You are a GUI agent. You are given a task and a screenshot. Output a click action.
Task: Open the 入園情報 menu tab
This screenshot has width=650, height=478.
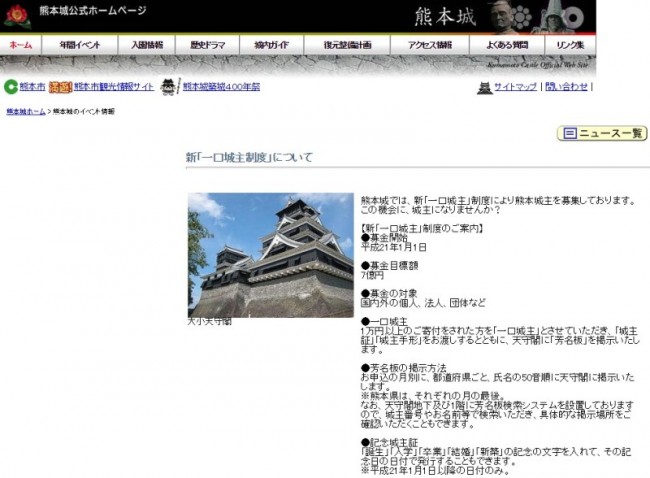147,45
